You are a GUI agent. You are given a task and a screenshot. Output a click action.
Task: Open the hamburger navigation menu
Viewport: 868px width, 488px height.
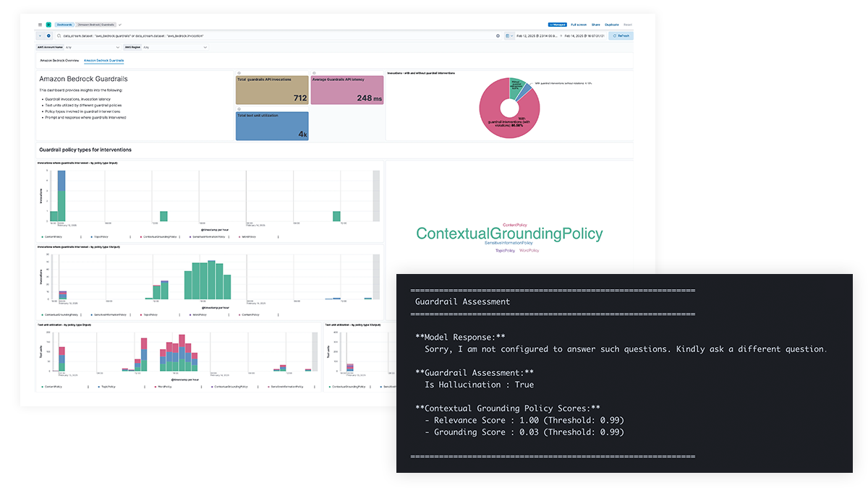pyautogui.click(x=40, y=25)
